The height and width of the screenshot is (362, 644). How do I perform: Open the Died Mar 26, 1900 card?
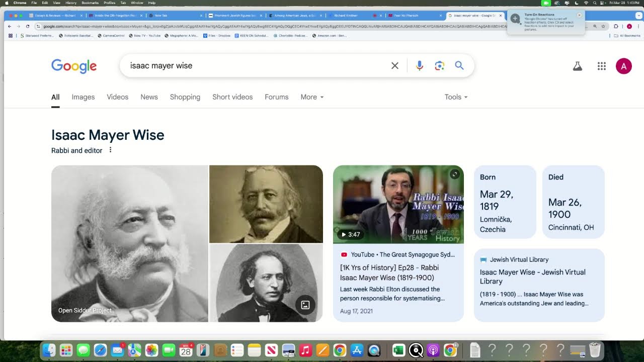574,202
